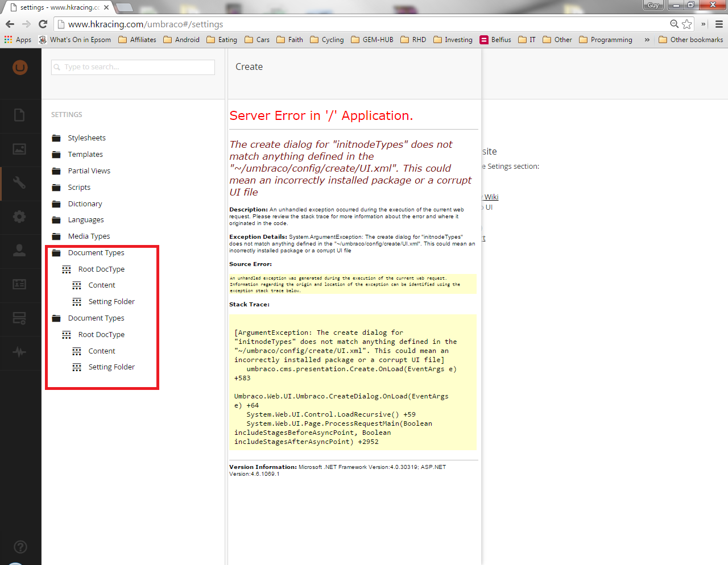Open the Cycling bookmarks folder
Viewport: 728px width, 565px height.
pyautogui.click(x=327, y=40)
